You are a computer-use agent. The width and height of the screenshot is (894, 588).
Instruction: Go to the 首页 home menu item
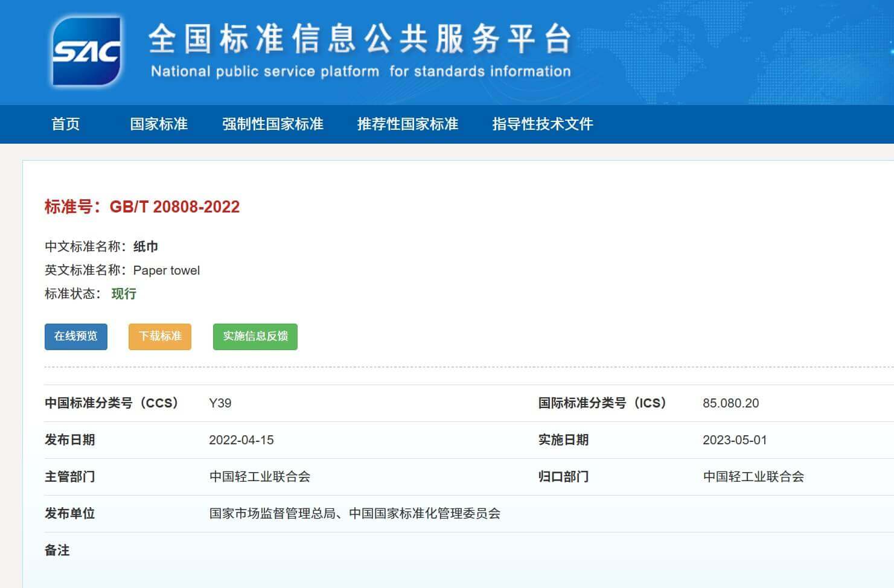click(x=66, y=124)
